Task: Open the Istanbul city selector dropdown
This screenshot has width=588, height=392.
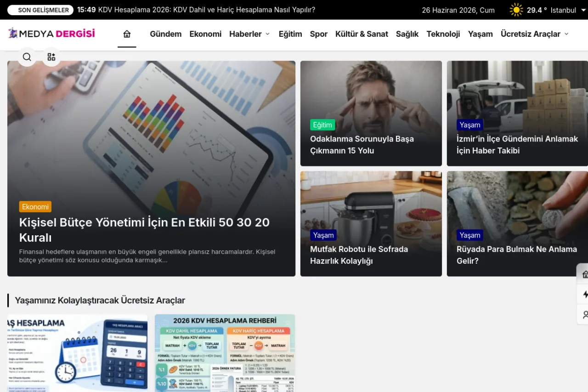Action: coord(568,10)
